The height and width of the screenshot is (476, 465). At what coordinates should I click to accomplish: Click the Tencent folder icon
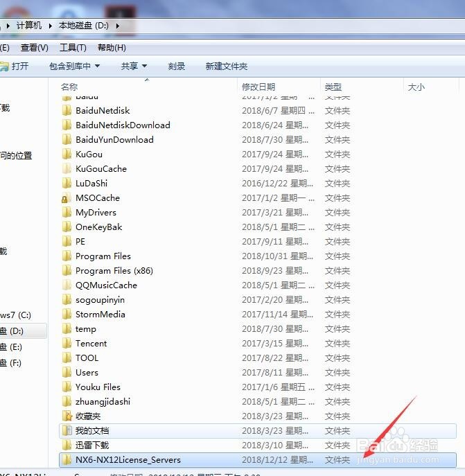point(67,344)
